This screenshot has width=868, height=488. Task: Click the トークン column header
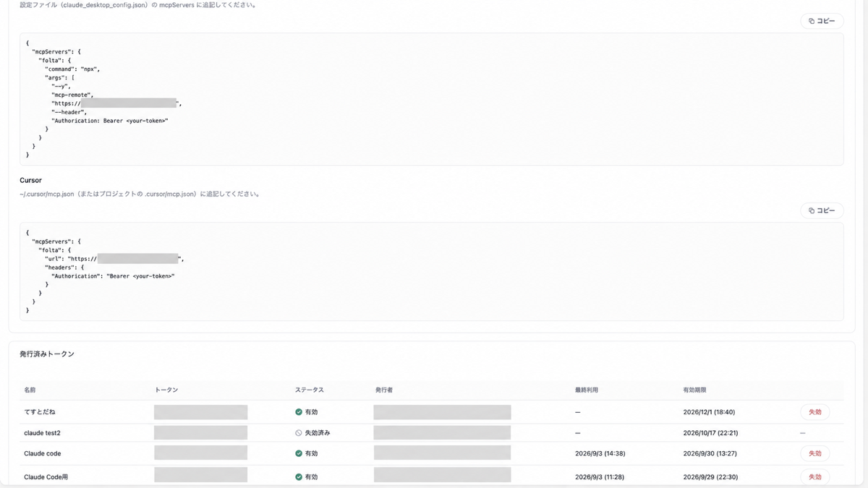pos(166,390)
